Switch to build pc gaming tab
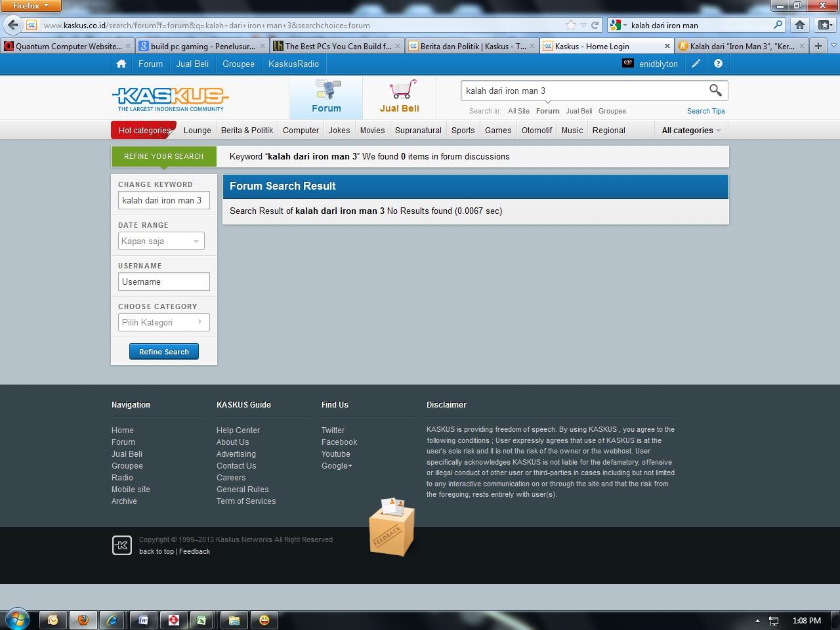The width and height of the screenshot is (840, 630). click(x=202, y=46)
